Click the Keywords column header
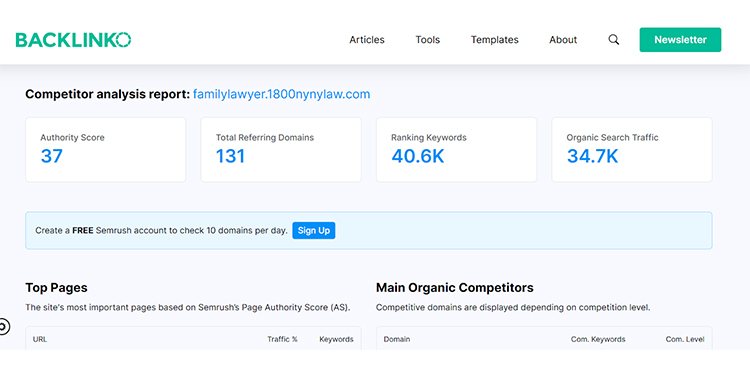Viewport: 750px width, 370px height. click(x=336, y=339)
